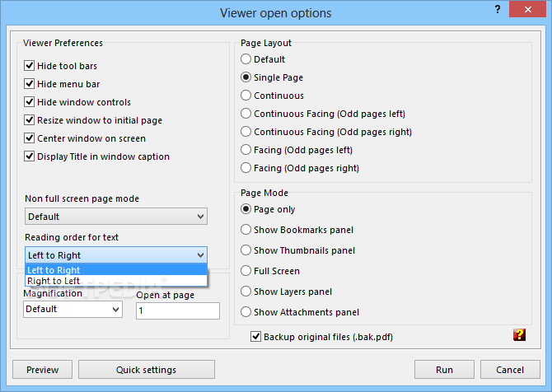The image size is (552, 392).
Task: Click the Open at page input field
Action: coord(177,310)
